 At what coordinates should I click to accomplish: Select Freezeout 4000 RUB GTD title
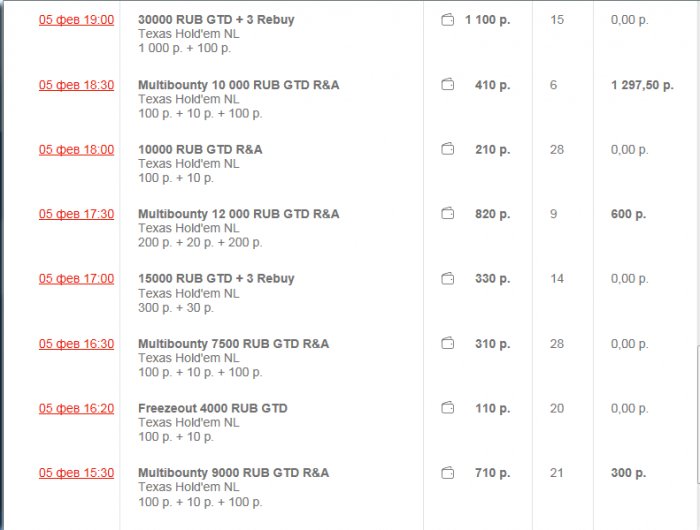pos(212,408)
